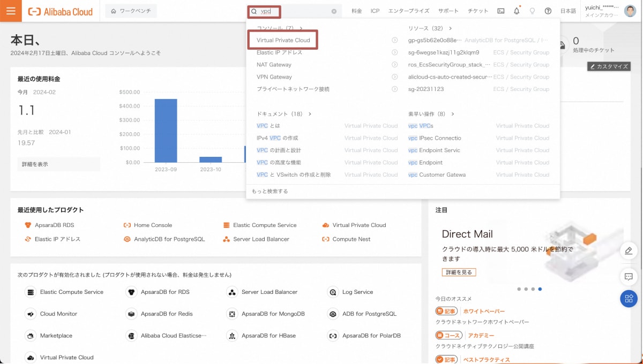Launch Cloud Shell terminal icon
This screenshot has width=643, height=364.
501,11
